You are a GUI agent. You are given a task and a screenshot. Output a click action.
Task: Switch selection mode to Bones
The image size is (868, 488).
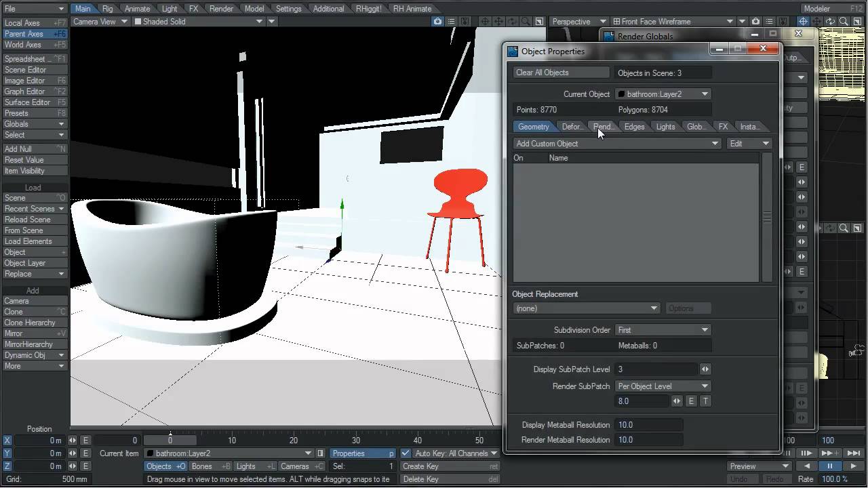pyautogui.click(x=210, y=466)
